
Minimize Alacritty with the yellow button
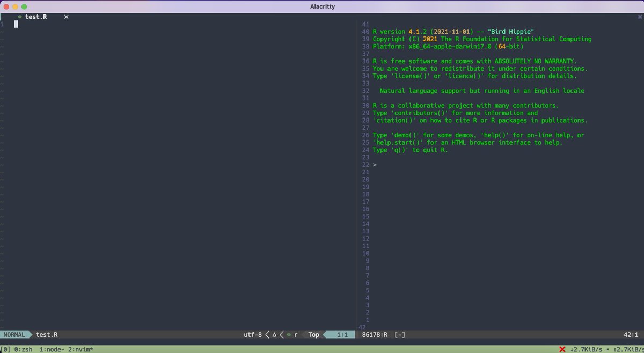(15, 6)
